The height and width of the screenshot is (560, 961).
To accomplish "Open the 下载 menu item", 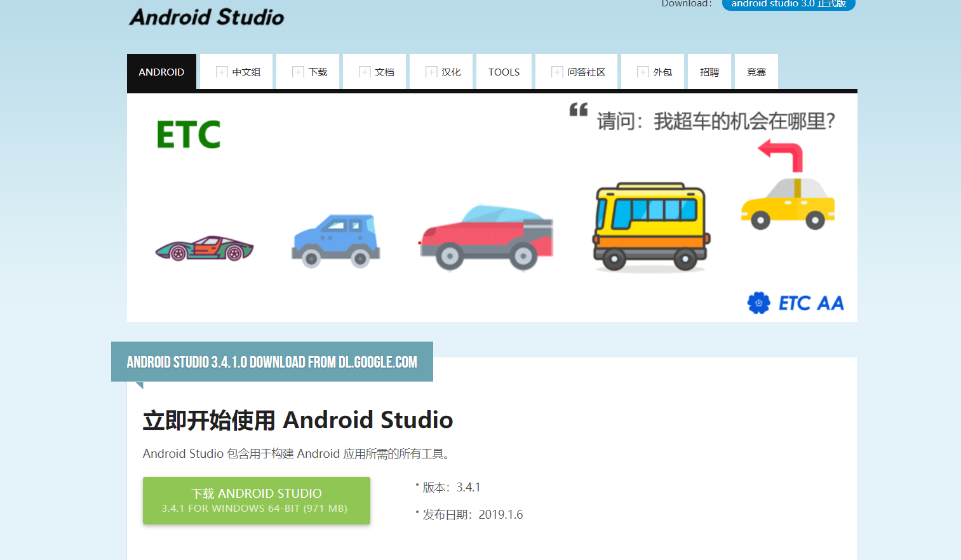I will 308,72.
